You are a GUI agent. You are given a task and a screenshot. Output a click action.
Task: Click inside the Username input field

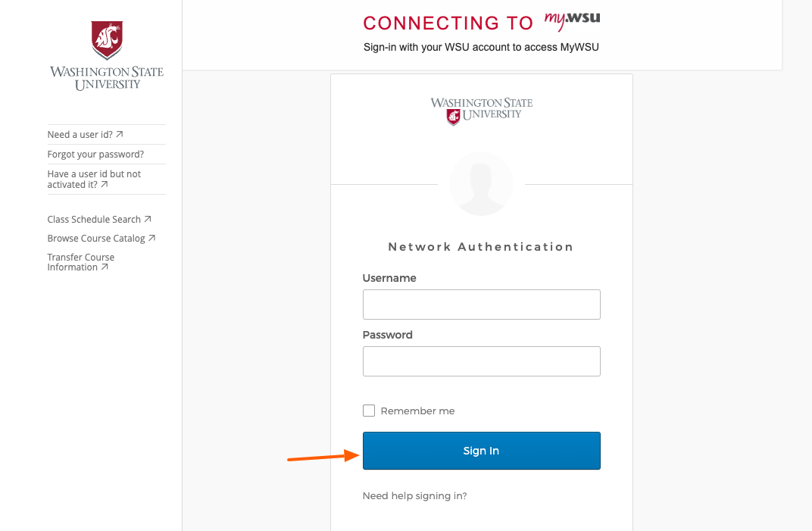point(481,305)
